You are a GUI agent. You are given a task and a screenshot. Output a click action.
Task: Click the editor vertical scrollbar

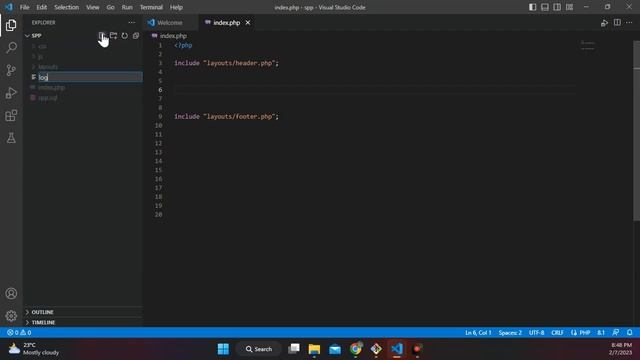(636, 131)
